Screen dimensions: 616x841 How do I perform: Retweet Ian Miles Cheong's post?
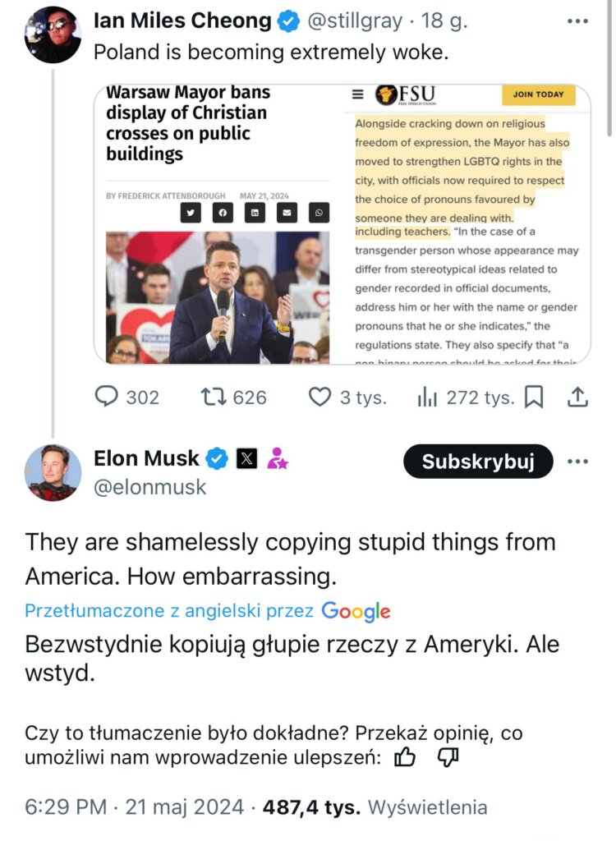[214, 398]
